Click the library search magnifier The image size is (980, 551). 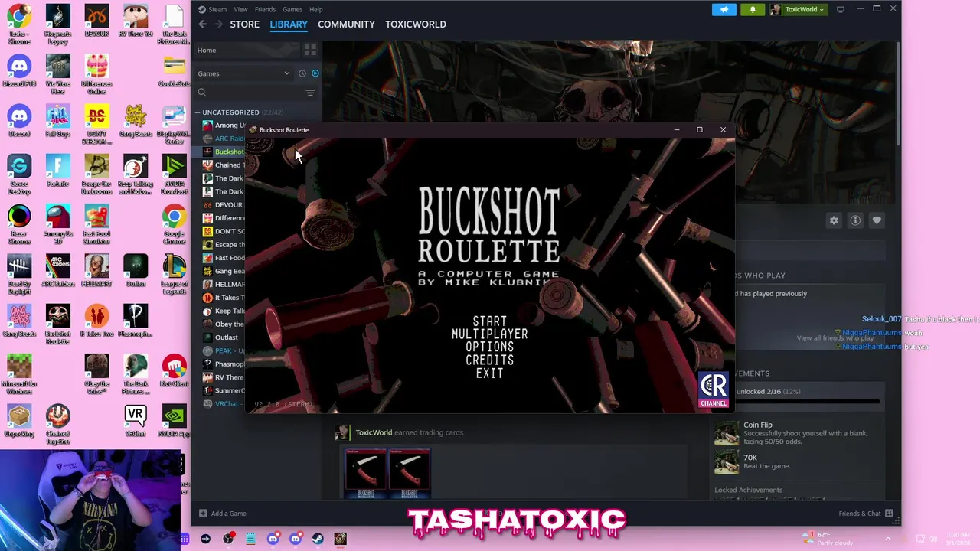[x=202, y=93]
